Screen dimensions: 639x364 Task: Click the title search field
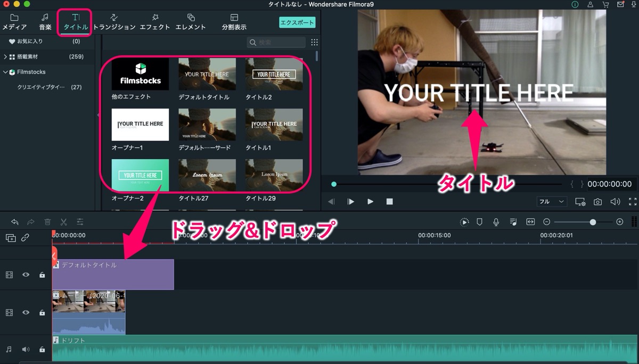[x=276, y=42]
